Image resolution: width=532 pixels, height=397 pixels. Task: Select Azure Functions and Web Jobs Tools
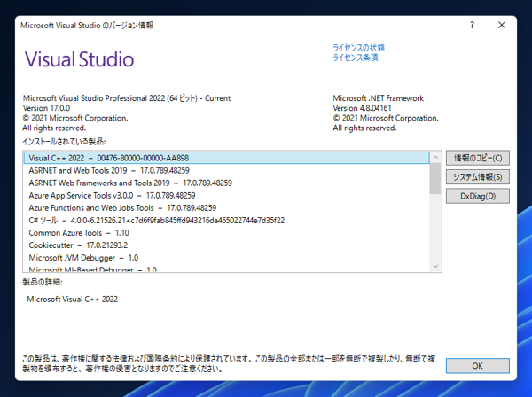[227, 208]
